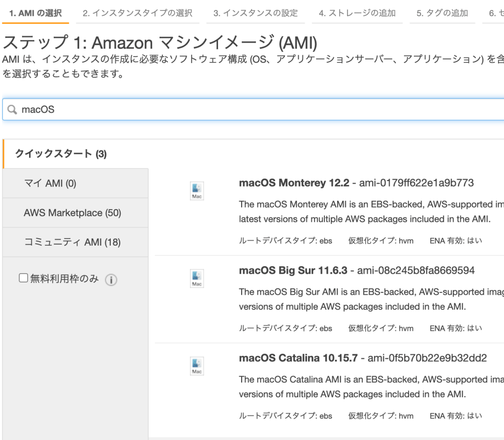Viewport: 504px width, 440px height.
Task: Click the search magnifier icon
Action: coord(12,110)
